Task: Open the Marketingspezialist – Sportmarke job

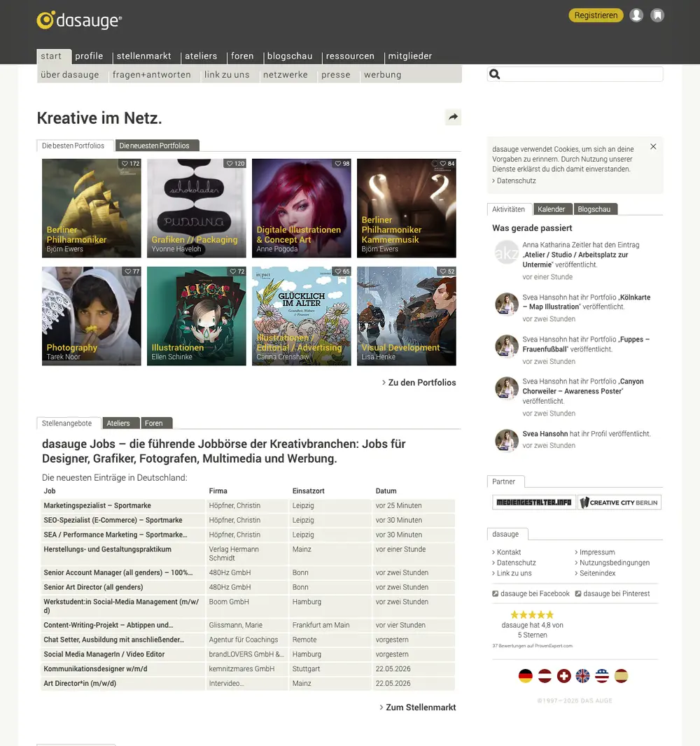Action: 97,505
